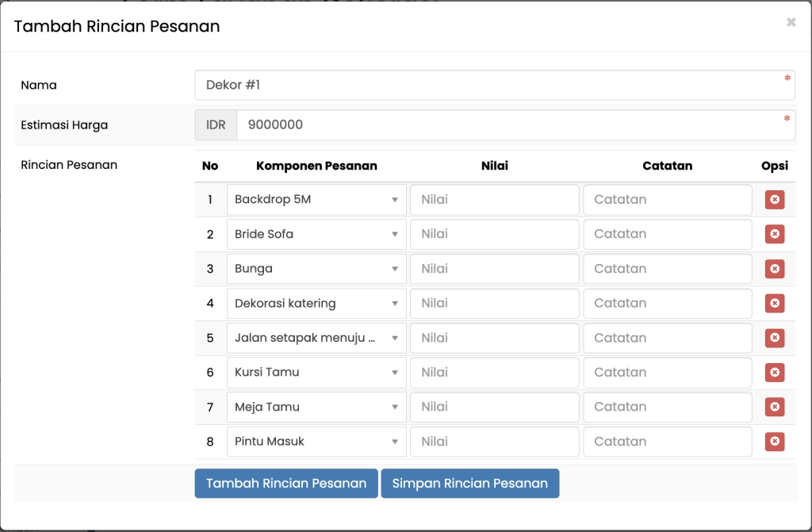812x532 pixels.
Task: Remove the Dekorasi katering row
Action: pos(774,304)
